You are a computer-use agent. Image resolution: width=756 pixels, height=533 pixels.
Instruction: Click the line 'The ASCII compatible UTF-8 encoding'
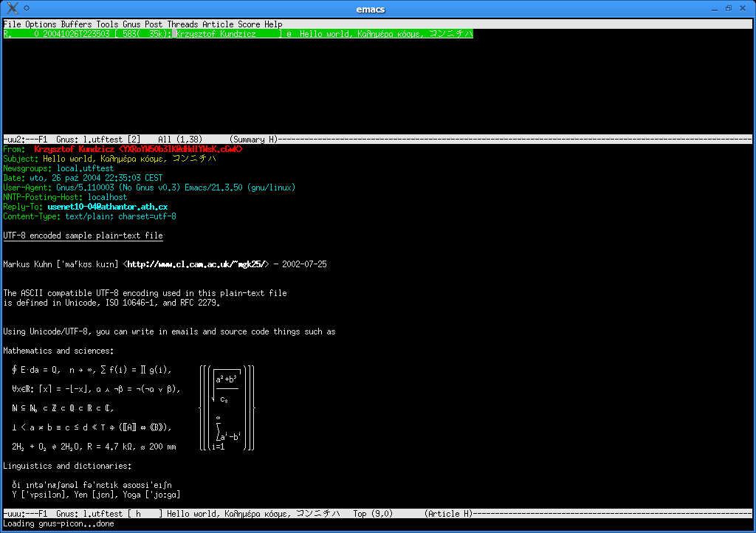coord(145,293)
